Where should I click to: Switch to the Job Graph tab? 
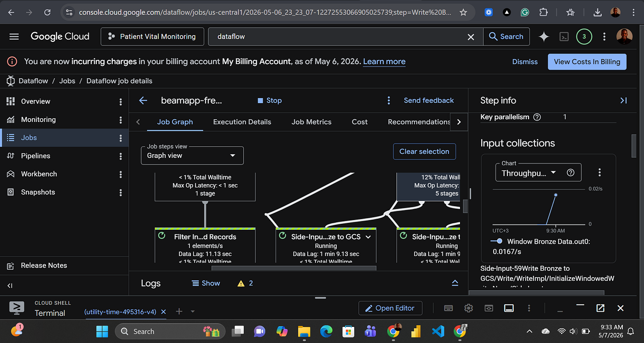coord(175,122)
